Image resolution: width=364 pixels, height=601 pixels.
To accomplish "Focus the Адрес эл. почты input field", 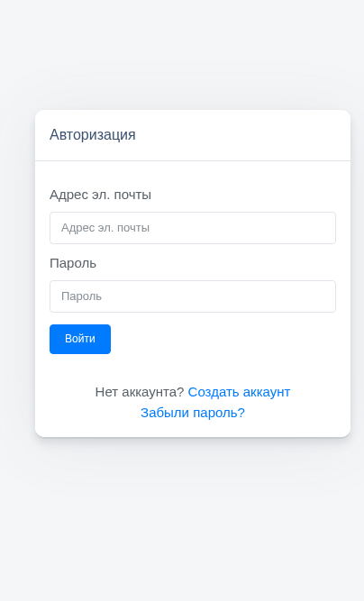I will [193, 228].
